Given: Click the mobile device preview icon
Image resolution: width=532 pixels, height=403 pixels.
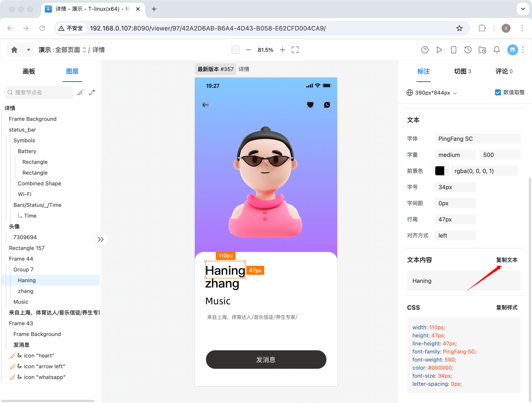Looking at the screenshot, I should coord(454,50).
